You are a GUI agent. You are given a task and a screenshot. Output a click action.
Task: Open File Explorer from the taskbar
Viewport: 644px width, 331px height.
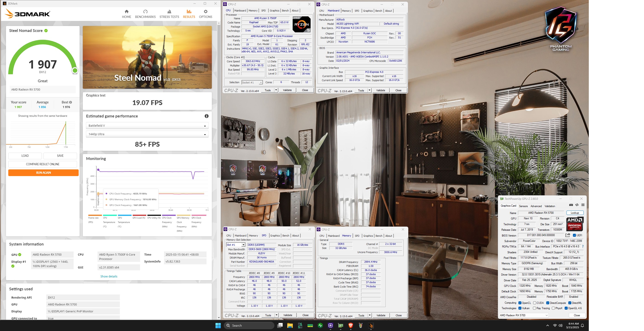point(290,325)
